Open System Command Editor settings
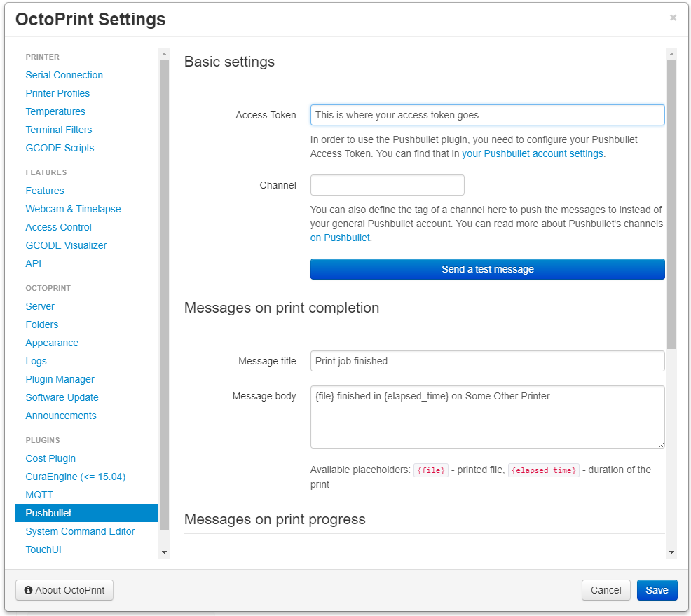The image size is (691, 616). (x=80, y=531)
